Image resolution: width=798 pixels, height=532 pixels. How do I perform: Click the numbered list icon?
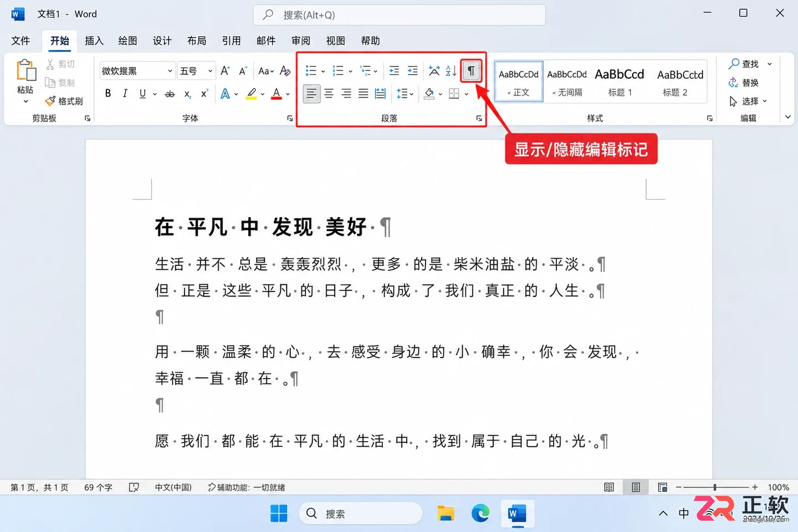(337, 70)
